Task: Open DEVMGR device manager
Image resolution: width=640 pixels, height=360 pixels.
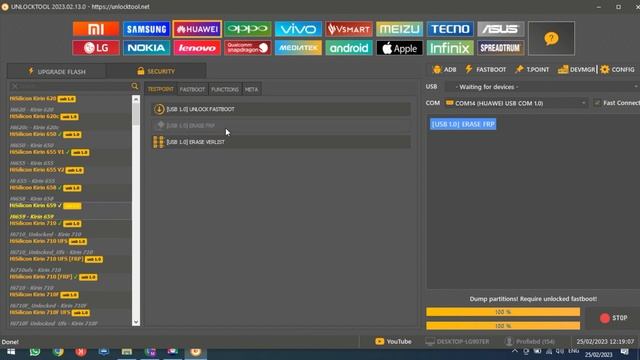Action: coord(576,69)
